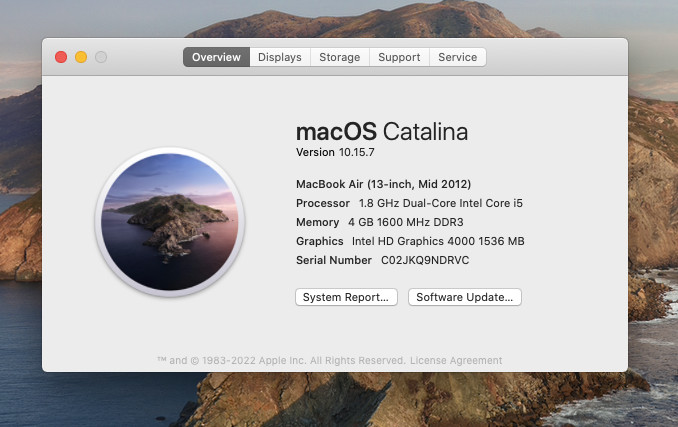Close the About This Mac window
The width and height of the screenshot is (678, 427).
point(61,57)
